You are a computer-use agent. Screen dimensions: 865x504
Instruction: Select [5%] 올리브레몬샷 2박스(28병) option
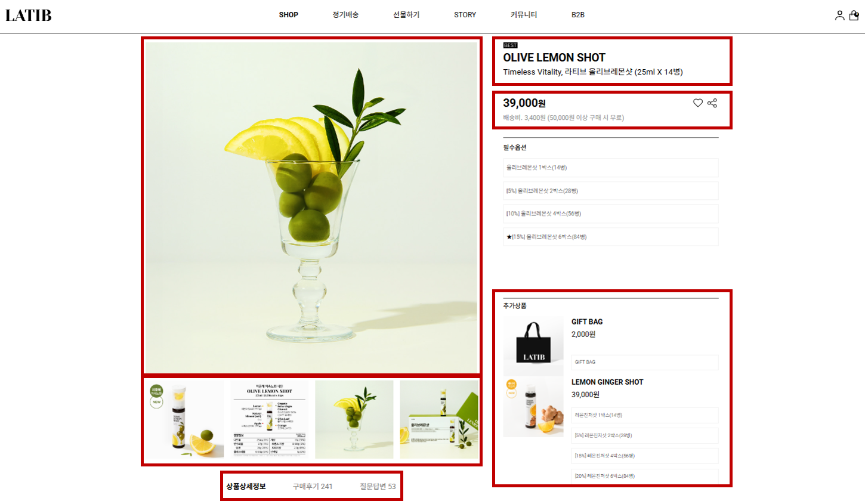(x=611, y=191)
